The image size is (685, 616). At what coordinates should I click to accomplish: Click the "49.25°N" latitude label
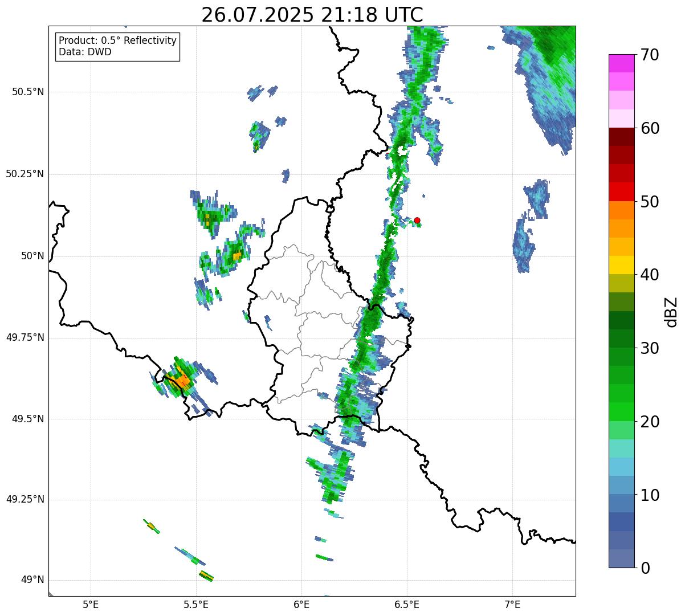[x=25, y=500]
